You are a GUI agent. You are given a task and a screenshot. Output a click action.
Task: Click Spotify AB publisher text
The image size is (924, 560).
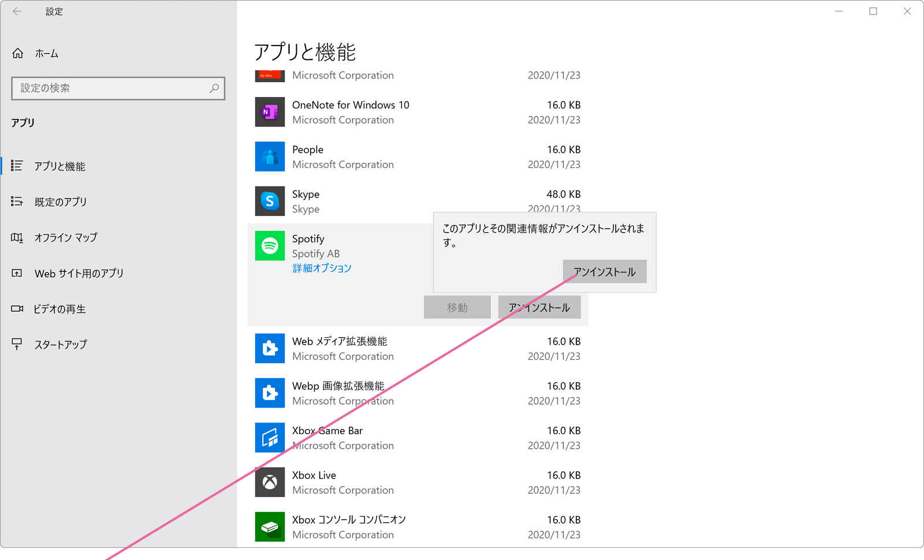pos(316,253)
